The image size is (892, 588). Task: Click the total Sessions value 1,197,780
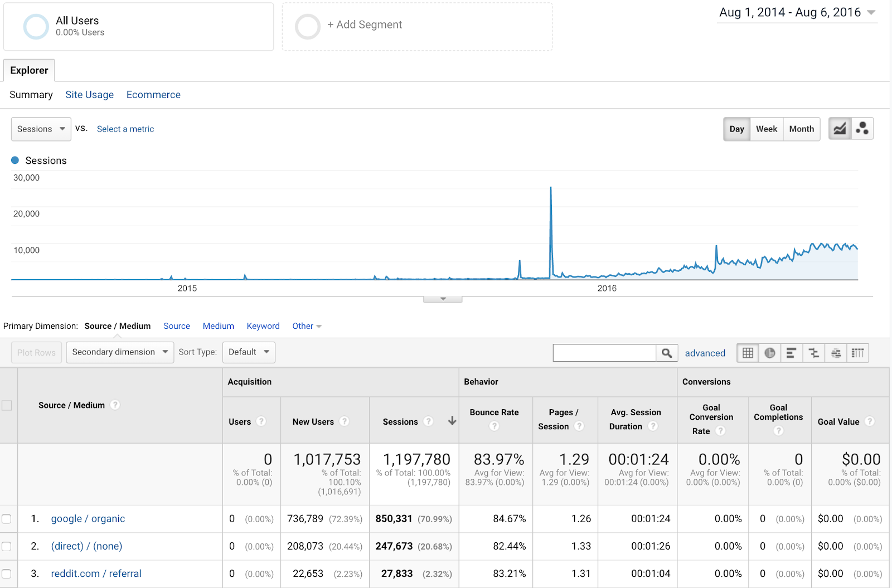[416, 459]
